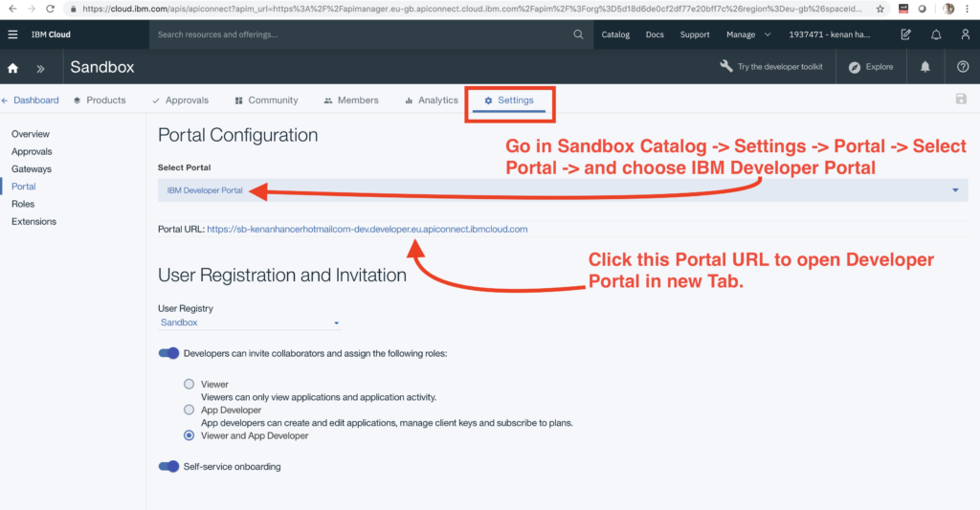Open Roles in settings sidebar
The image size is (980, 510).
pyautogui.click(x=23, y=204)
